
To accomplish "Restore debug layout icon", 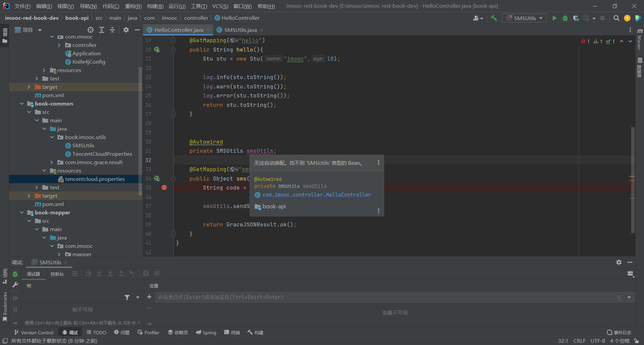I will click(630, 274).
